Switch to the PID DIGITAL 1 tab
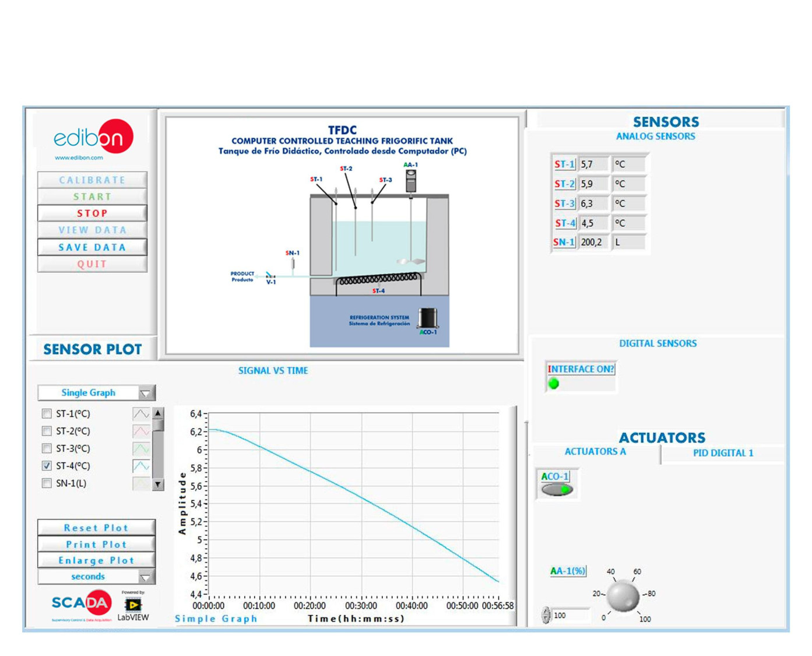This screenshot has width=812, height=656. (x=723, y=453)
